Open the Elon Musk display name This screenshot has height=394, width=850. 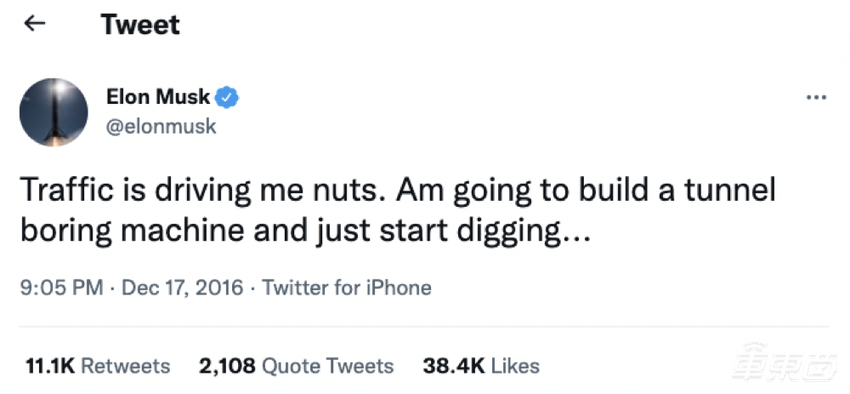pos(158,97)
